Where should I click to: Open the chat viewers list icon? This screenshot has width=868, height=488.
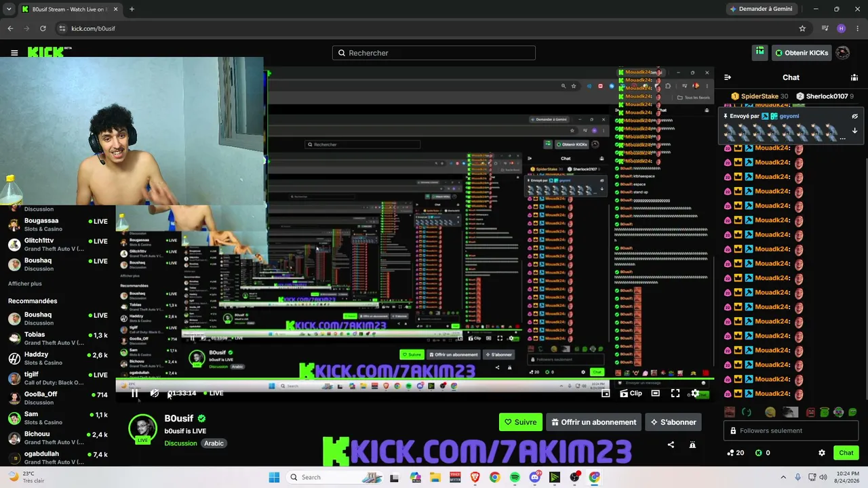pos(854,77)
